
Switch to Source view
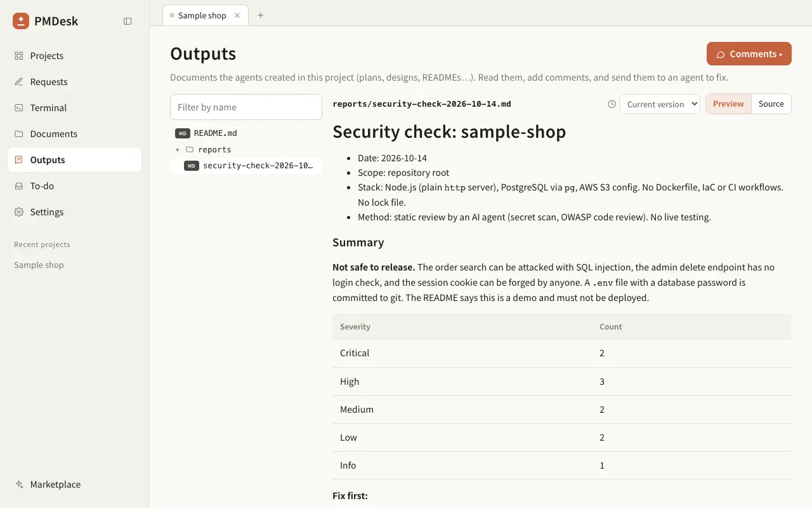click(771, 104)
